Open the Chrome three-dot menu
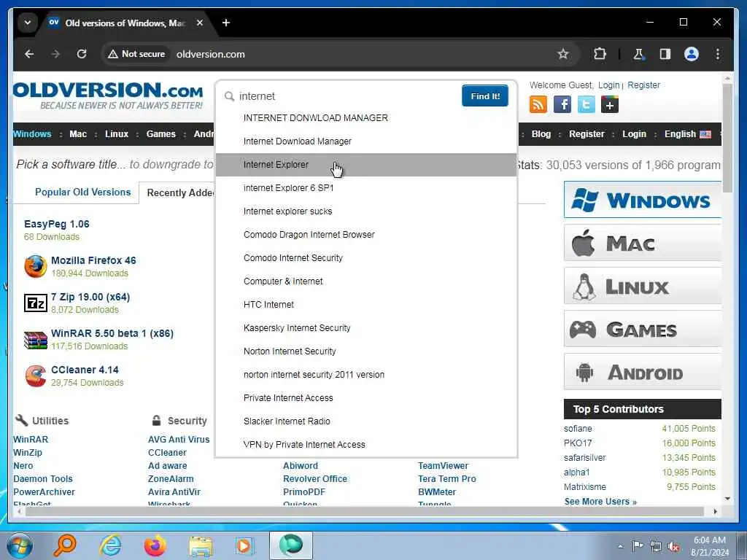Screen dimensions: 747x560 point(718,54)
